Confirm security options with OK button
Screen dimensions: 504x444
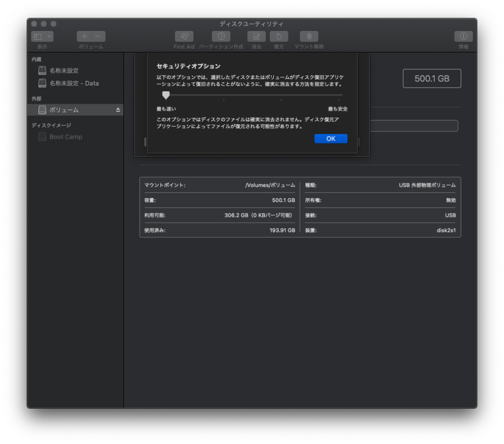tap(331, 139)
